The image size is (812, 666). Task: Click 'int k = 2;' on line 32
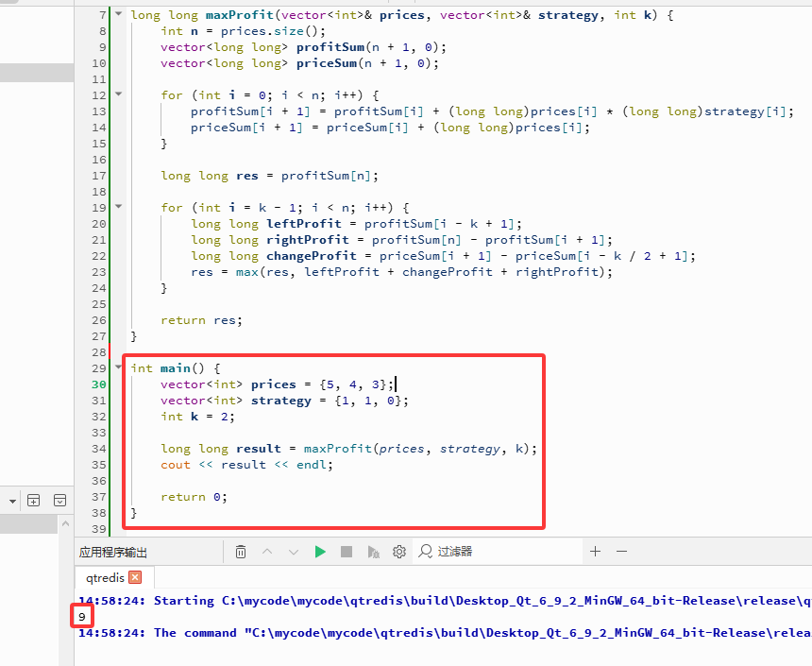(x=198, y=418)
